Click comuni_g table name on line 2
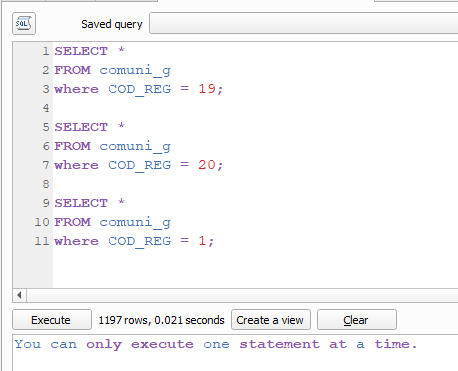 click(135, 70)
